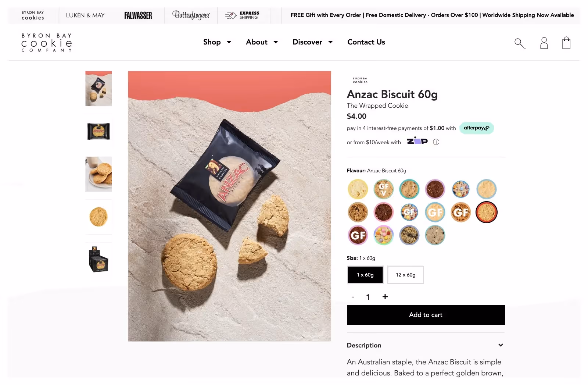Collapse the Description section chevron
Image resolution: width=588 pixels, height=385 pixels.
pyautogui.click(x=501, y=345)
